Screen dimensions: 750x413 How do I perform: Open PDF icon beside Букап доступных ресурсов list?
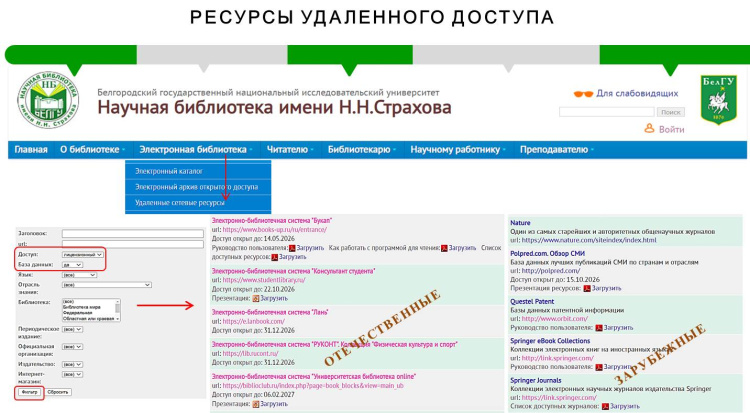(275, 257)
